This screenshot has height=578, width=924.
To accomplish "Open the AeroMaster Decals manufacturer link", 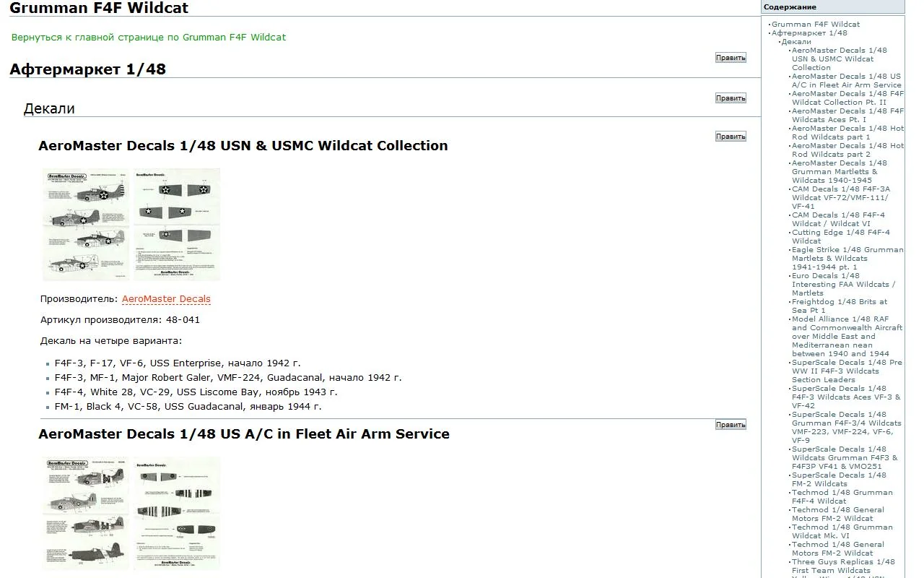I will [166, 299].
